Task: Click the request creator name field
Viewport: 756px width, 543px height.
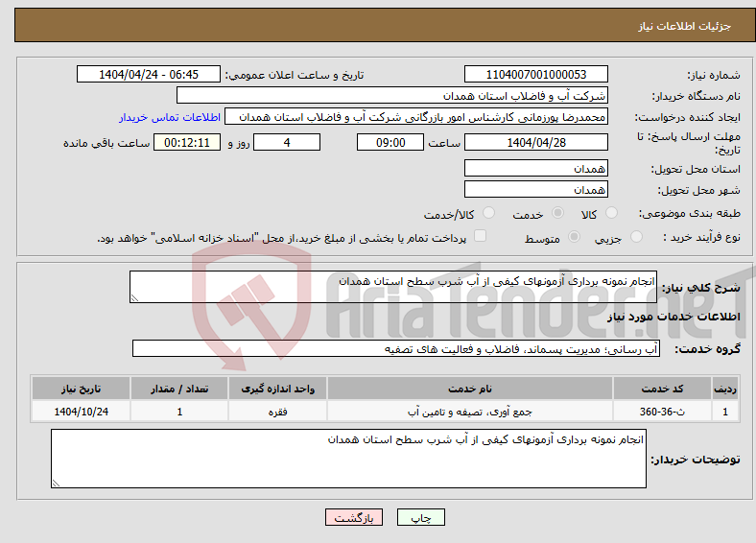Action: click(416, 117)
